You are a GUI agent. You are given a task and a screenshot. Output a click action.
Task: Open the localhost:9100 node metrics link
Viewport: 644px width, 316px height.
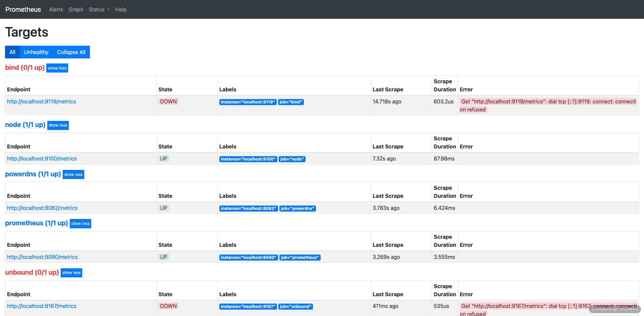[x=42, y=159]
